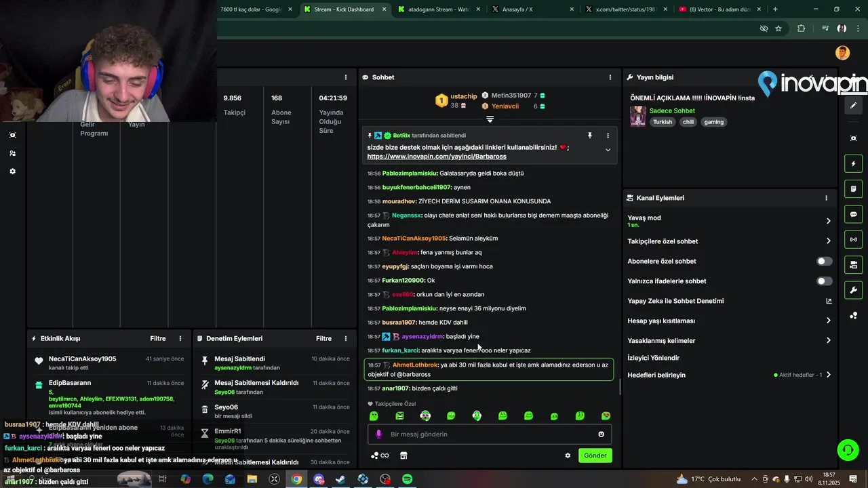The width and height of the screenshot is (868, 488).
Task: Click the shop storefront icon below message box
Action: point(403,455)
